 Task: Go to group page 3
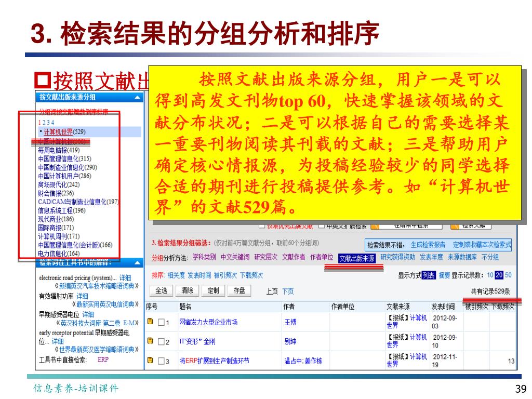tap(48, 123)
